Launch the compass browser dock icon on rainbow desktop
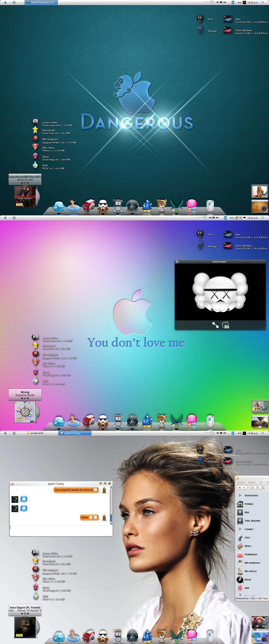 point(132,421)
